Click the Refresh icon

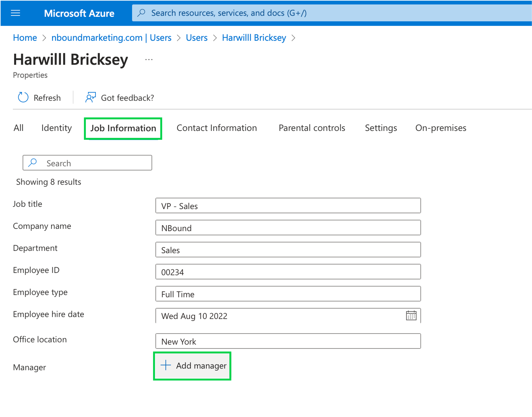coord(22,97)
